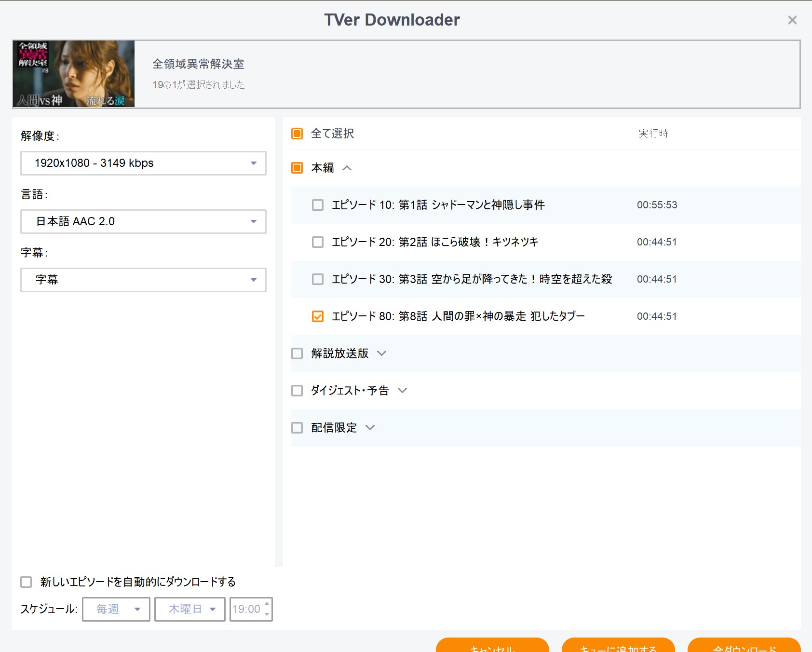Toggle the ダイジェスト・予告 section checkbox
The height and width of the screenshot is (652, 812).
click(x=297, y=391)
